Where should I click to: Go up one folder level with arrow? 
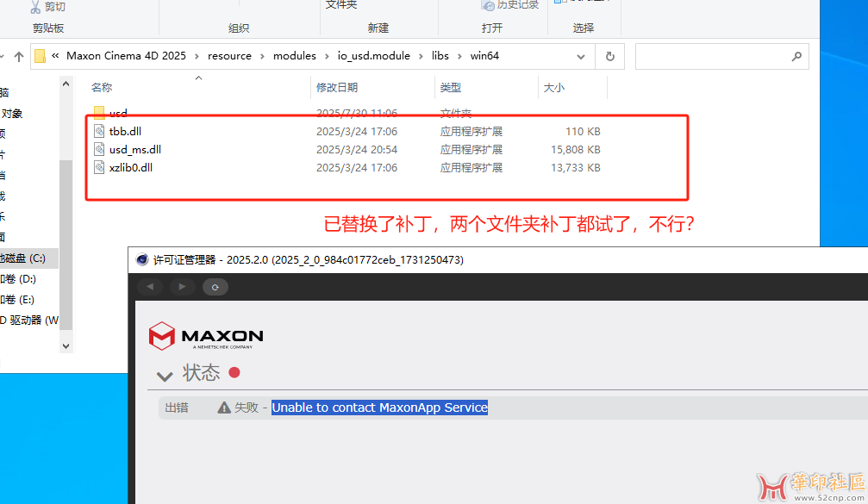pos(19,56)
